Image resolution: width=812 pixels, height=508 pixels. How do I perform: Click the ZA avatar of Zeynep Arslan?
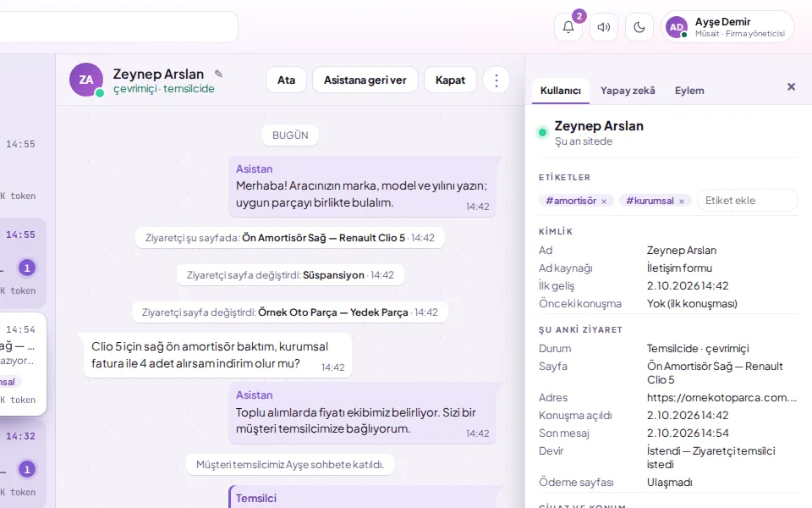[x=86, y=80]
